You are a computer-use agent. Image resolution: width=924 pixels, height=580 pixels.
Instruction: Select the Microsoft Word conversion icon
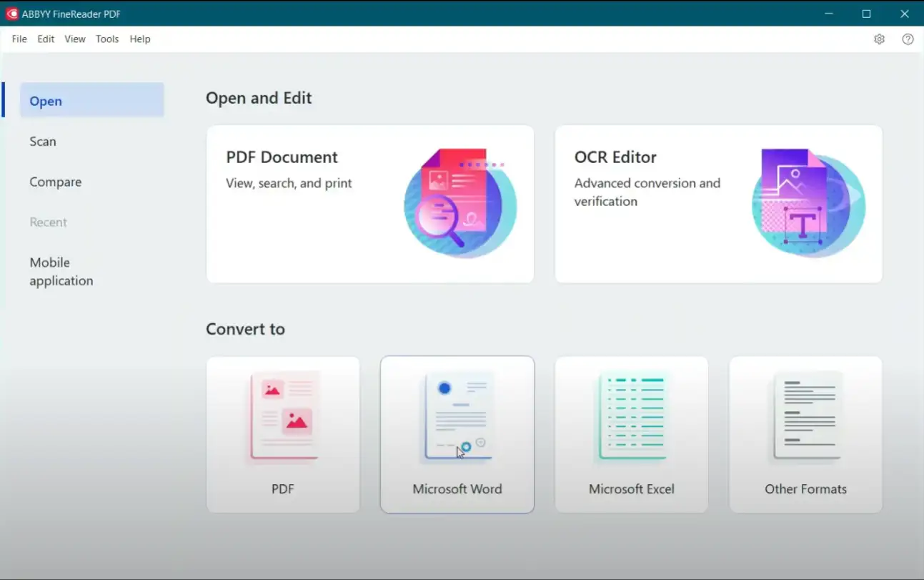[457, 417]
